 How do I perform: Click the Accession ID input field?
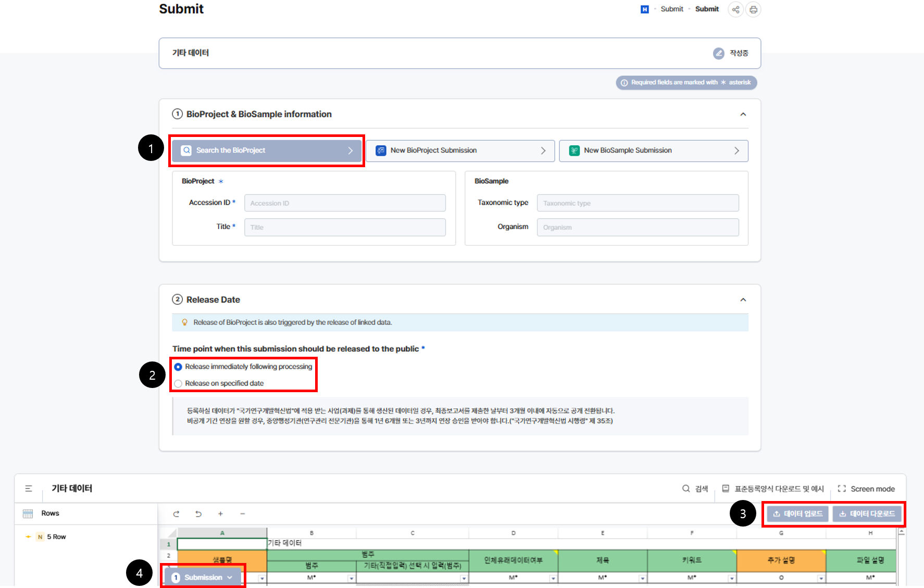point(345,203)
